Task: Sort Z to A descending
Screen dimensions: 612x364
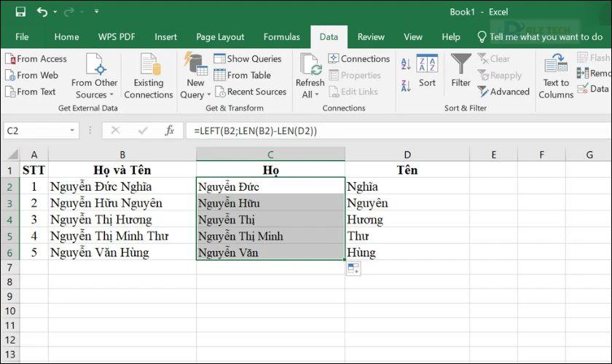Action: click(406, 85)
